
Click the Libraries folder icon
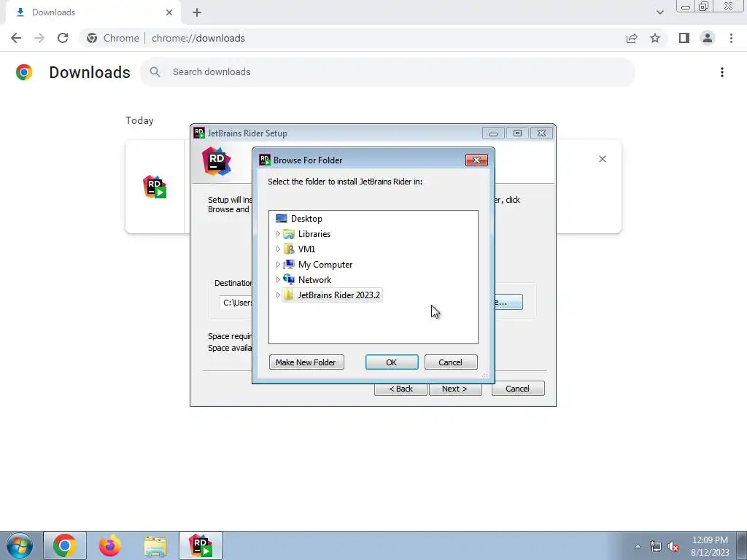pyautogui.click(x=289, y=234)
